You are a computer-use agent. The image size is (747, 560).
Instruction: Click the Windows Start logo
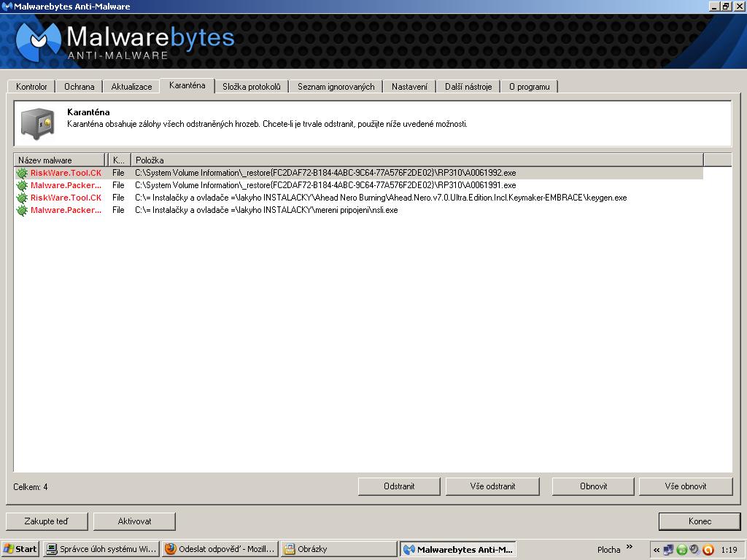pos(9,549)
